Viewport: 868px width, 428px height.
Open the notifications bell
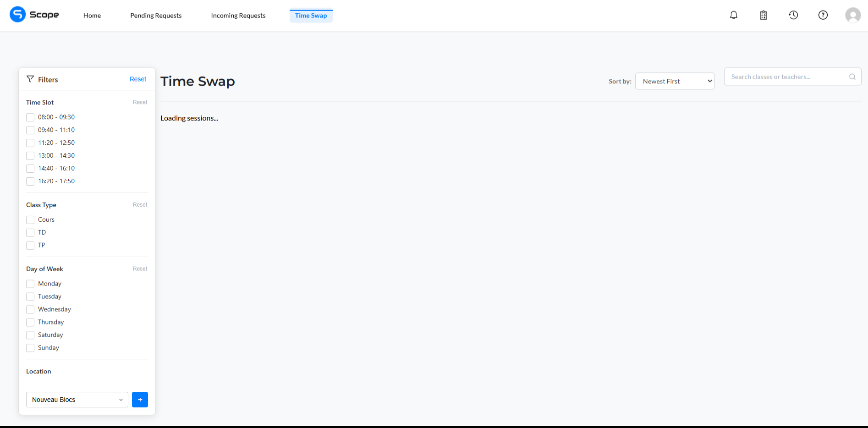tap(734, 15)
